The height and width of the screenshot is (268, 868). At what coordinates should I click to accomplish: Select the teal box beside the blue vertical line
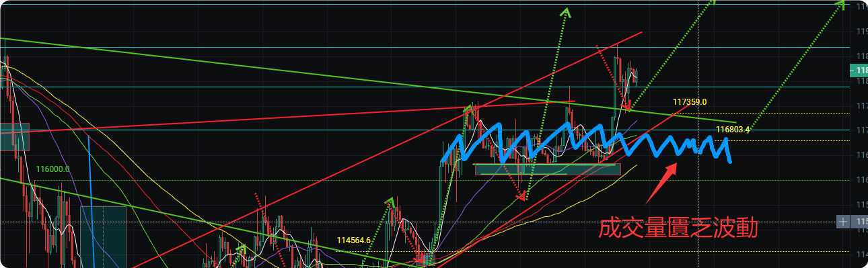coord(103,236)
